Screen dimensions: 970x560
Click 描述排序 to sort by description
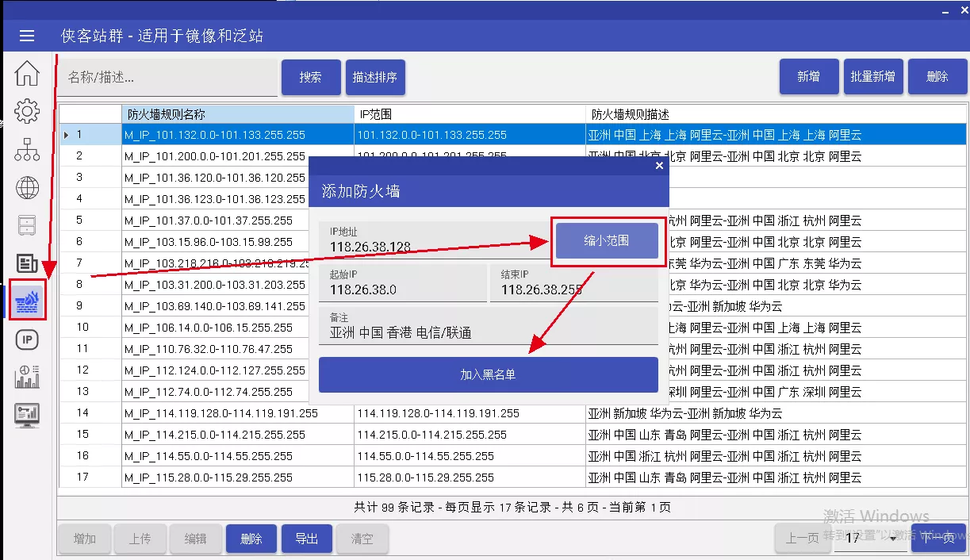(x=375, y=77)
